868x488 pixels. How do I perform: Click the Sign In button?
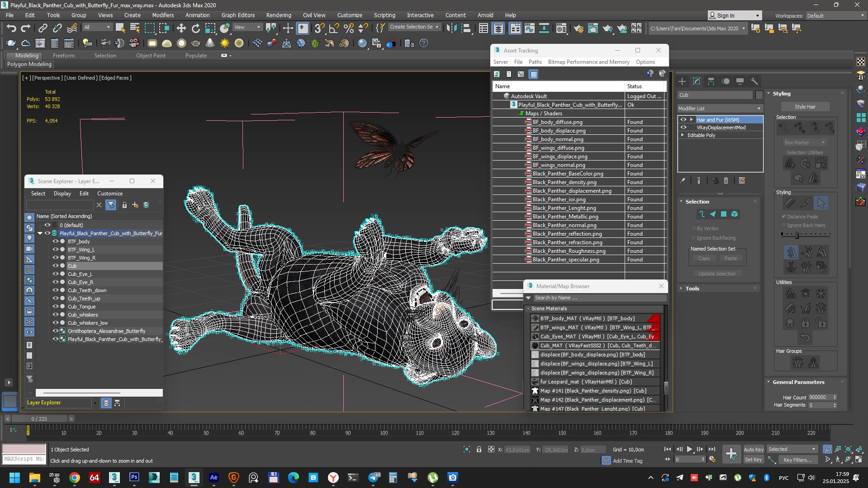735,15
